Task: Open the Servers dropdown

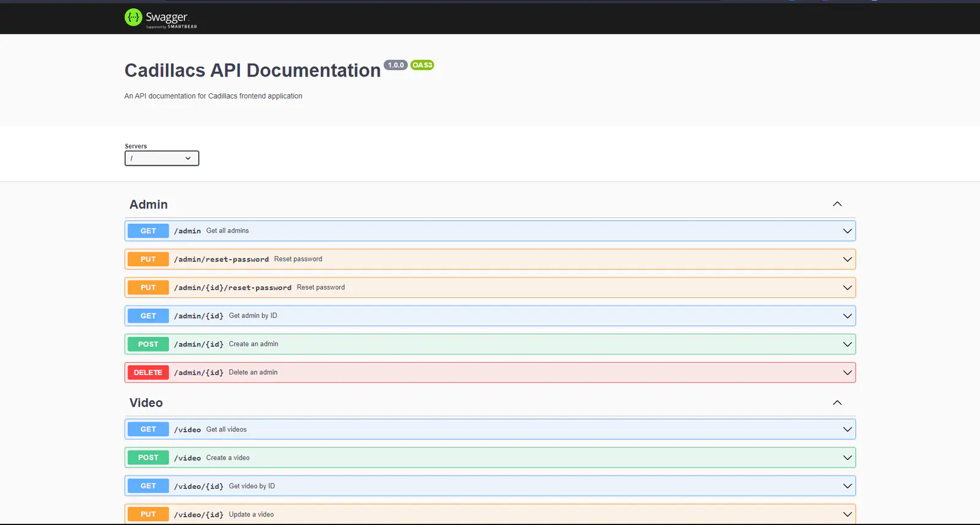Action: [162, 158]
